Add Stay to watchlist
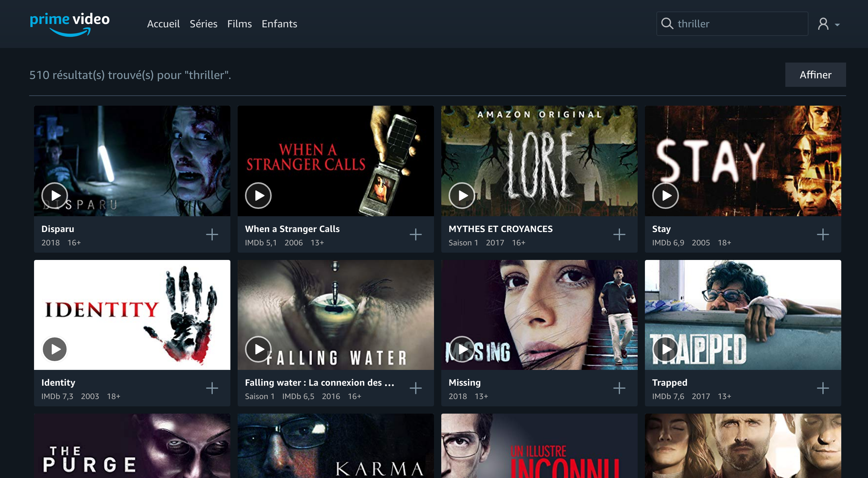 (x=823, y=235)
